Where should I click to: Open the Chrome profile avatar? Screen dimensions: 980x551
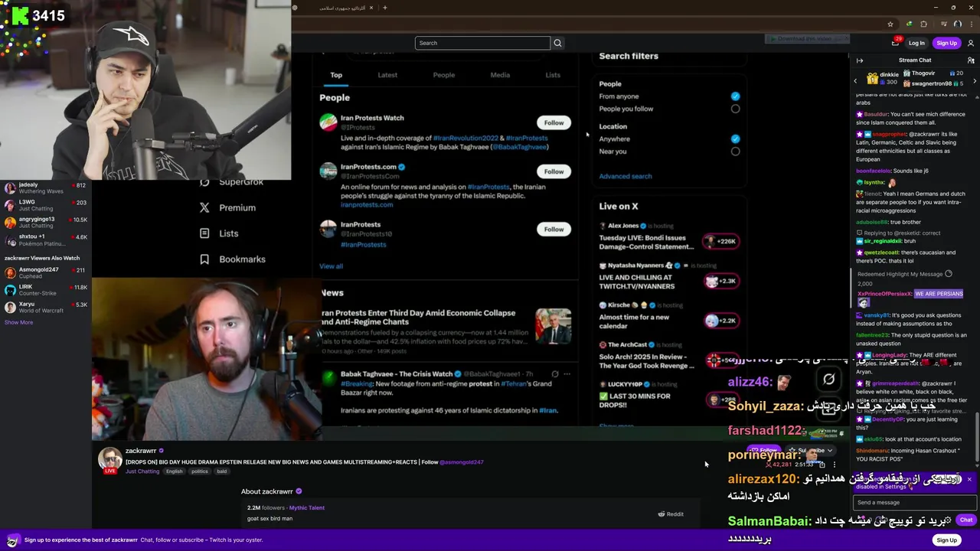click(957, 24)
